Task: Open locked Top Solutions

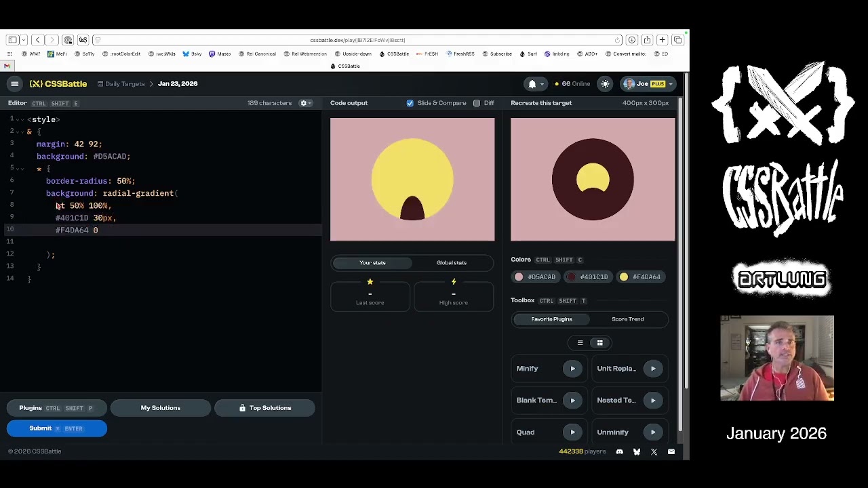Action: (x=264, y=408)
